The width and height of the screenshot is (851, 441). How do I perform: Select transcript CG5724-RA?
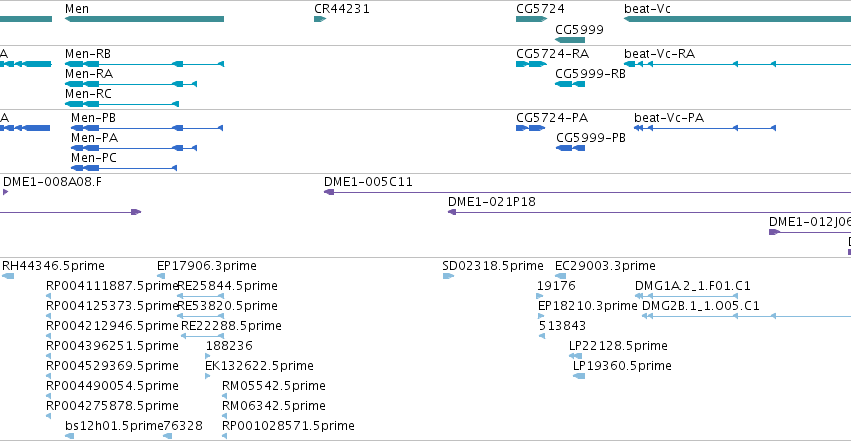point(531,64)
